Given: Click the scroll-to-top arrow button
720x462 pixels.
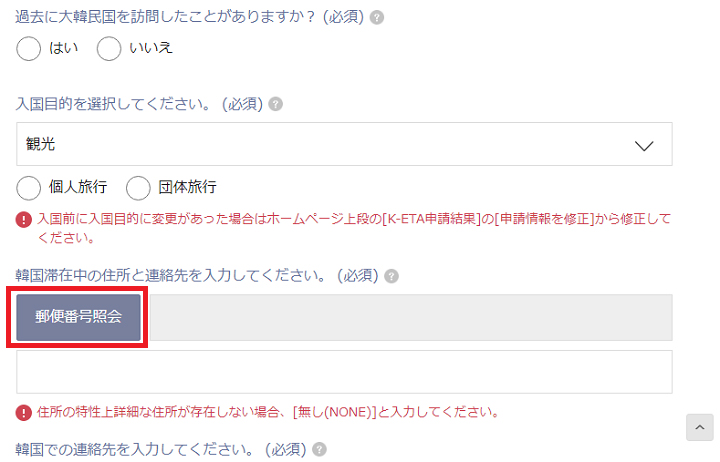Looking at the screenshot, I should point(699,428).
